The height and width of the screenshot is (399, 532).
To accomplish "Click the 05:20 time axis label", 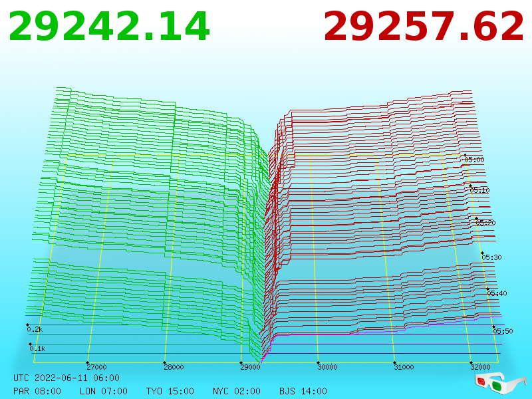I will (485, 223).
